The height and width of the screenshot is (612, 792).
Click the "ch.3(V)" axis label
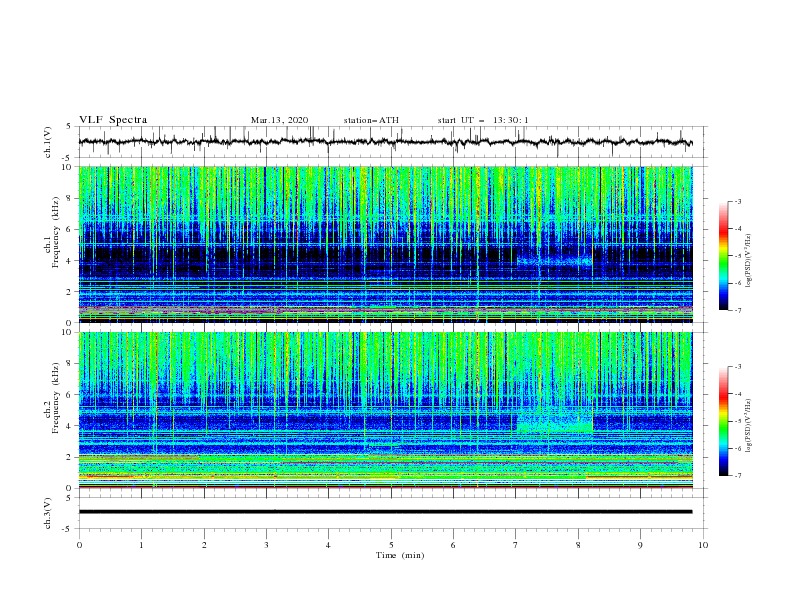48,513
